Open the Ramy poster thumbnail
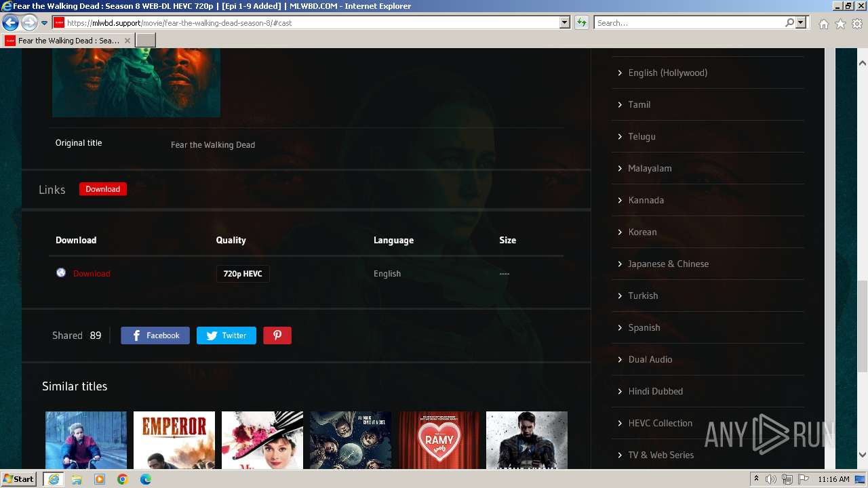The height and width of the screenshot is (488, 868). [439, 440]
